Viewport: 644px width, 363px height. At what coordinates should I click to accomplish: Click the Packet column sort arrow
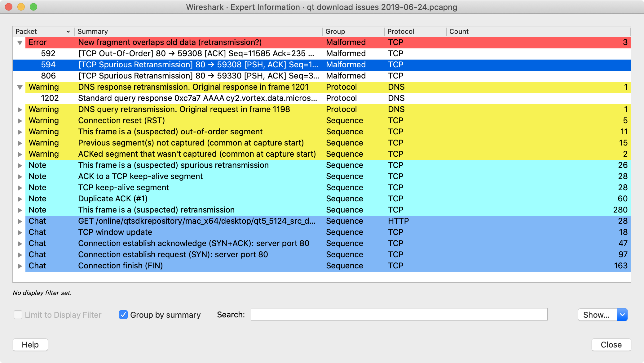pyautogui.click(x=68, y=31)
